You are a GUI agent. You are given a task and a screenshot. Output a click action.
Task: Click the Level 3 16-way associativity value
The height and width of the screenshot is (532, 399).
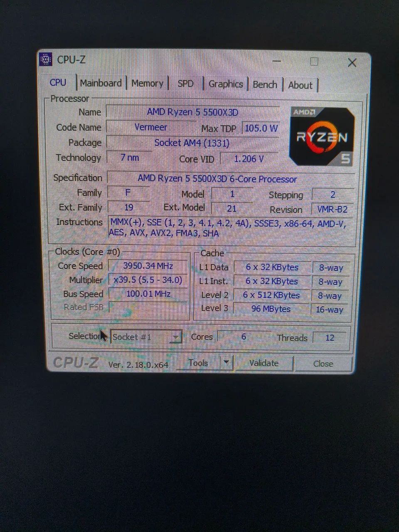coord(330,310)
